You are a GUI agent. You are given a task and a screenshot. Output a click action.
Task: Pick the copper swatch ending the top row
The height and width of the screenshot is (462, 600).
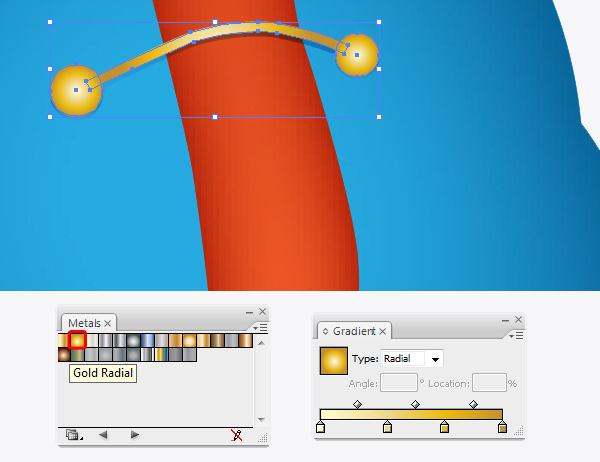(x=245, y=340)
